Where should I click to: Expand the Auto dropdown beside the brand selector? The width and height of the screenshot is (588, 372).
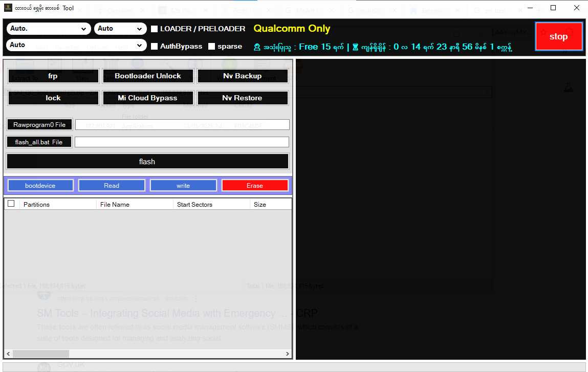pos(120,29)
